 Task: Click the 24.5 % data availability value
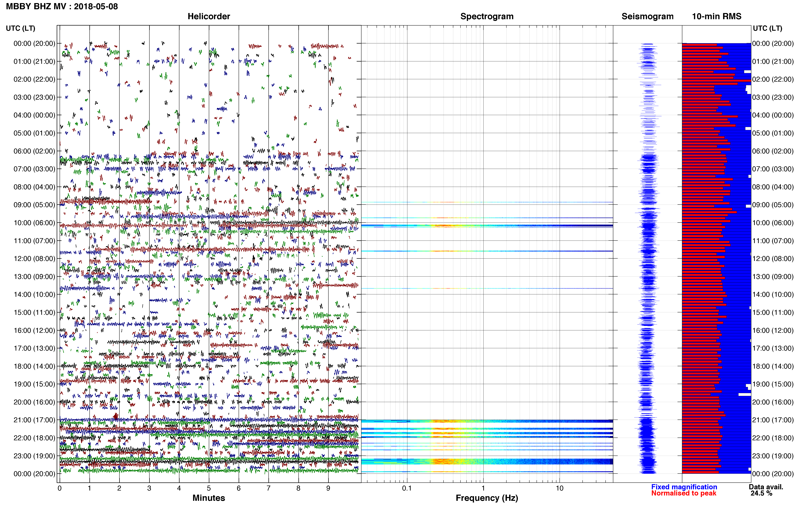[x=762, y=493]
